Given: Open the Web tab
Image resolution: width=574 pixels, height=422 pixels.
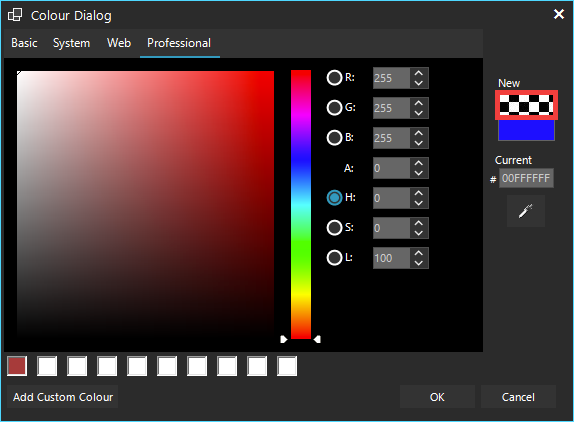Looking at the screenshot, I should (x=119, y=43).
